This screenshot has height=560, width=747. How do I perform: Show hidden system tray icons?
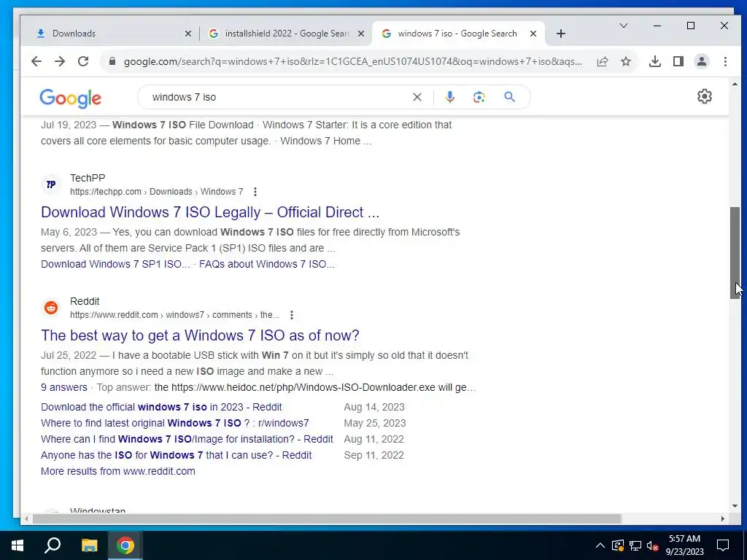pos(600,545)
